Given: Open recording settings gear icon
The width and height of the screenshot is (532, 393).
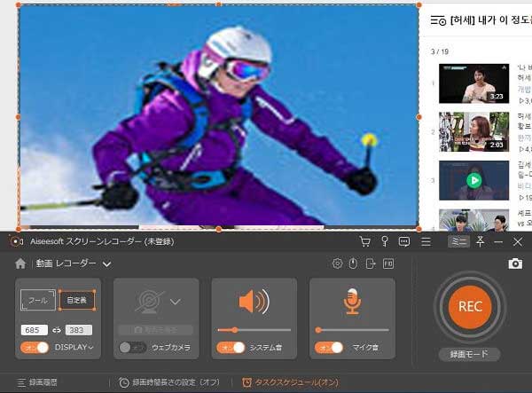Looking at the screenshot, I should (x=337, y=263).
